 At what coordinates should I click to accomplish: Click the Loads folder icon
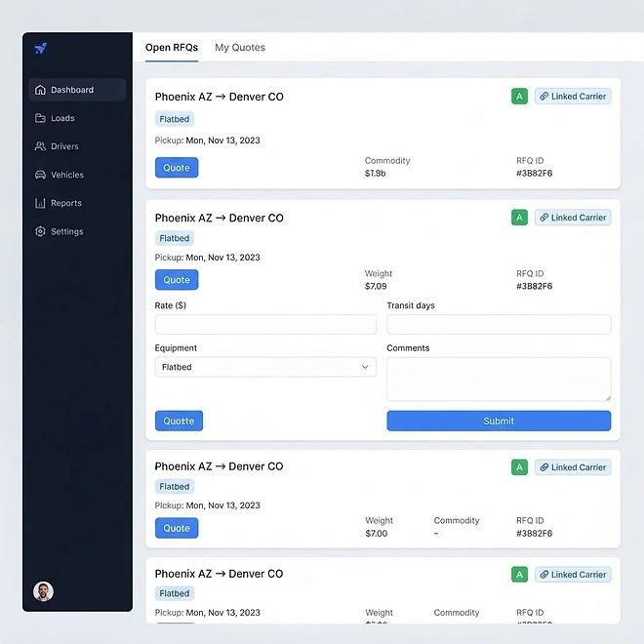coord(40,118)
